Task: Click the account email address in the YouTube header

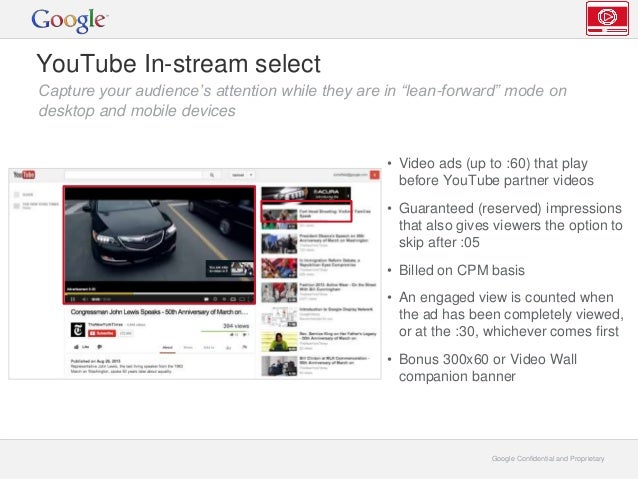Action: pyautogui.click(x=350, y=175)
